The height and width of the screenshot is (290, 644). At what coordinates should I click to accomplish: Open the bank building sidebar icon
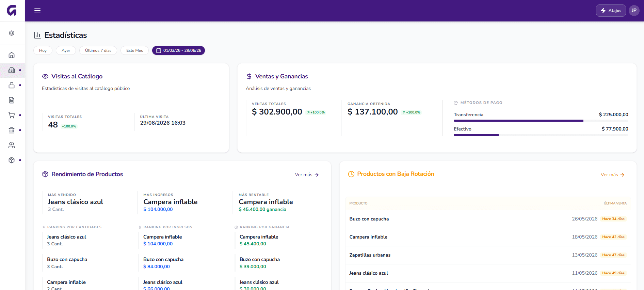[x=12, y=130]
